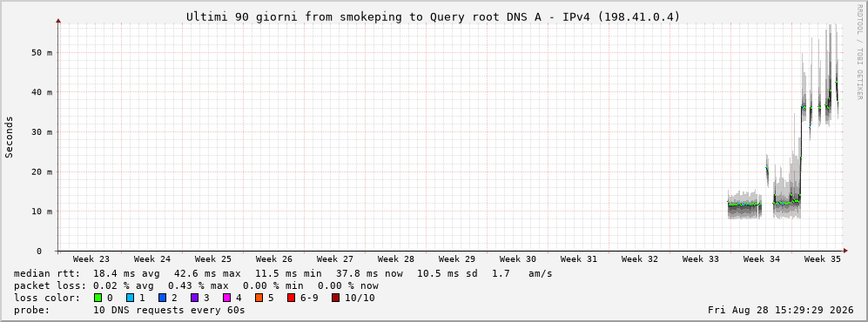Click the Week 34 axis label
The image size is (868, 322).
pyautogui.click(x=761, y=259)
